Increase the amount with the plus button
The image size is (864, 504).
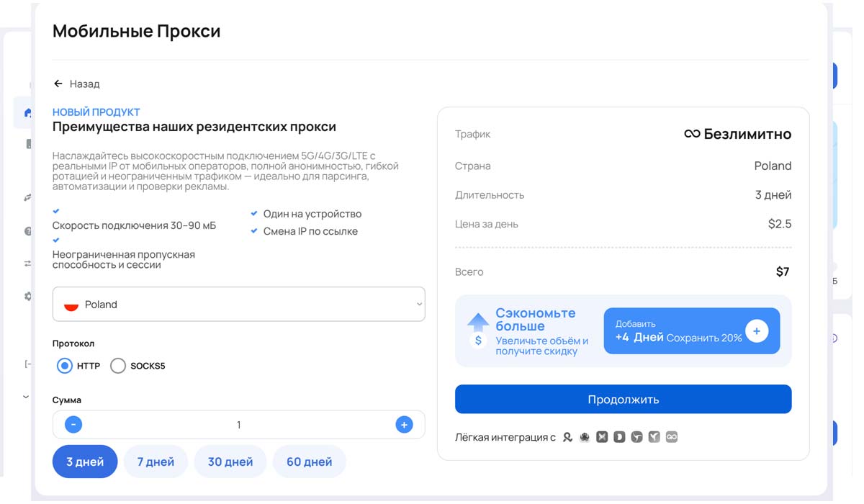pyautogui.click(x=404, y=425)
